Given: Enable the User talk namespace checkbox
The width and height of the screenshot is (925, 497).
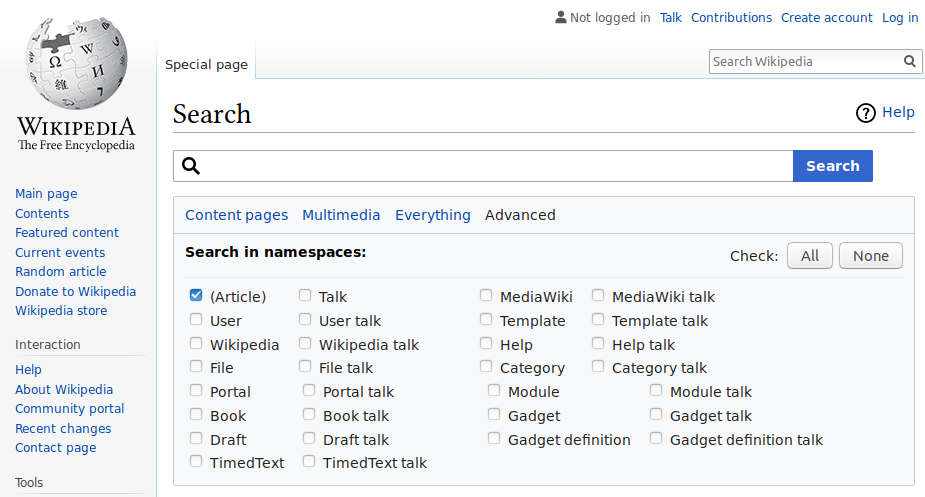Looking at the screenshot, I should 306,320.
